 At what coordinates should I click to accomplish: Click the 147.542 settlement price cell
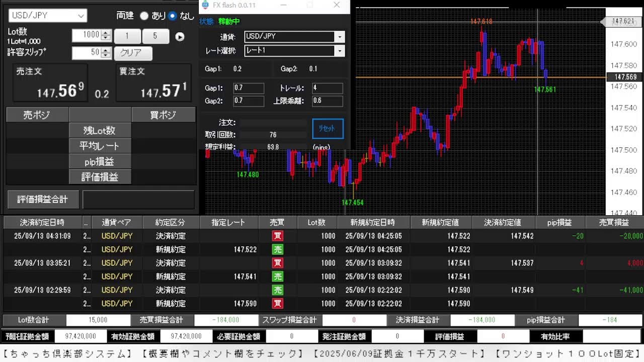coord(503,236)
